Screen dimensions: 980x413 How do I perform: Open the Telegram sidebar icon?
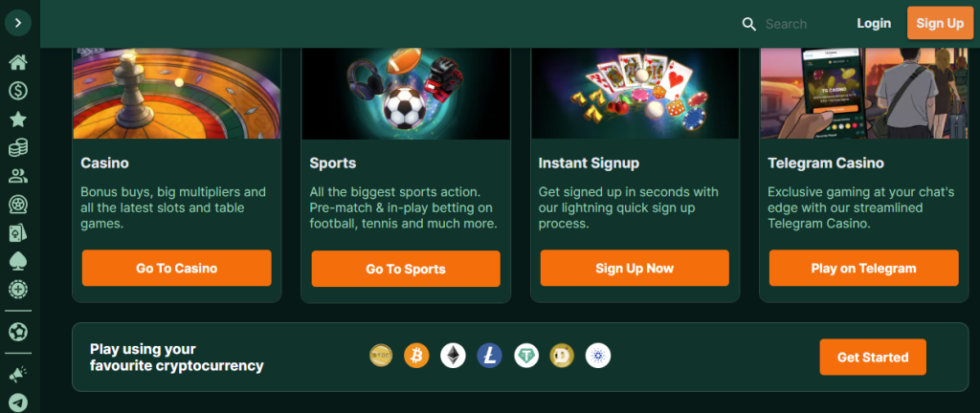pyautogui.click(x=18, y=402)
